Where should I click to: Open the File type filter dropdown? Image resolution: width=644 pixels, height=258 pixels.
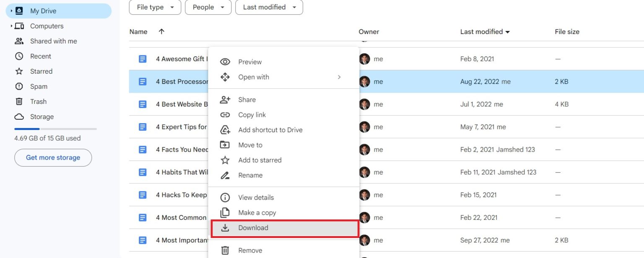[x=155, y=7]
